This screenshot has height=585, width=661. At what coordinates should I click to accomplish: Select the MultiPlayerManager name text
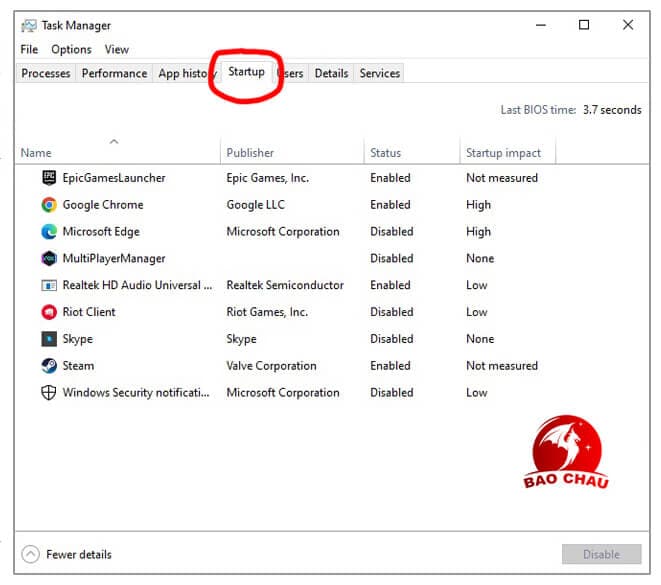[114, 258]
